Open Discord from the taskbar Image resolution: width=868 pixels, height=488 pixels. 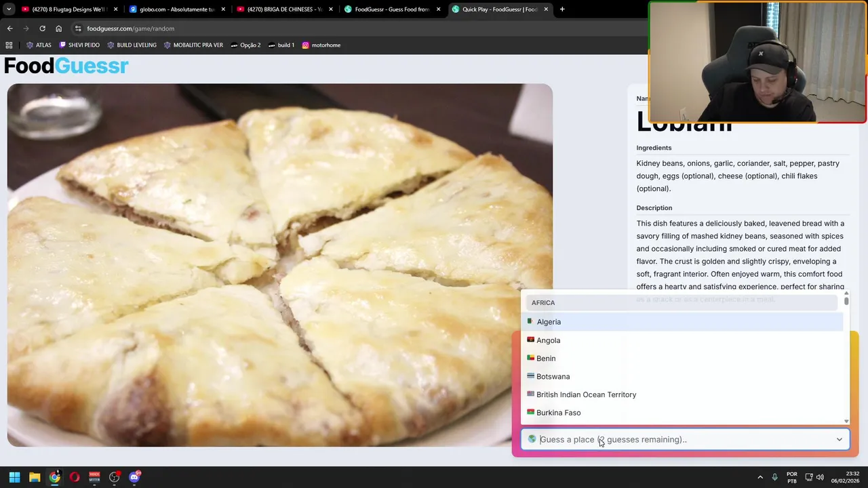point(134,477)
